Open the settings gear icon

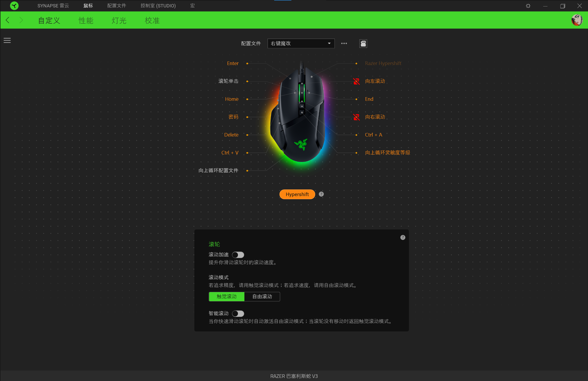[528, 6]
